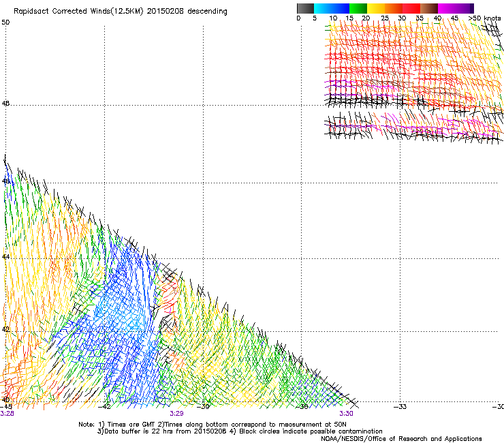Viewport: 504px width, 443px height.
Task: Click legend tick label '25'
Action: pyautogui.click(x=385, y=18)
